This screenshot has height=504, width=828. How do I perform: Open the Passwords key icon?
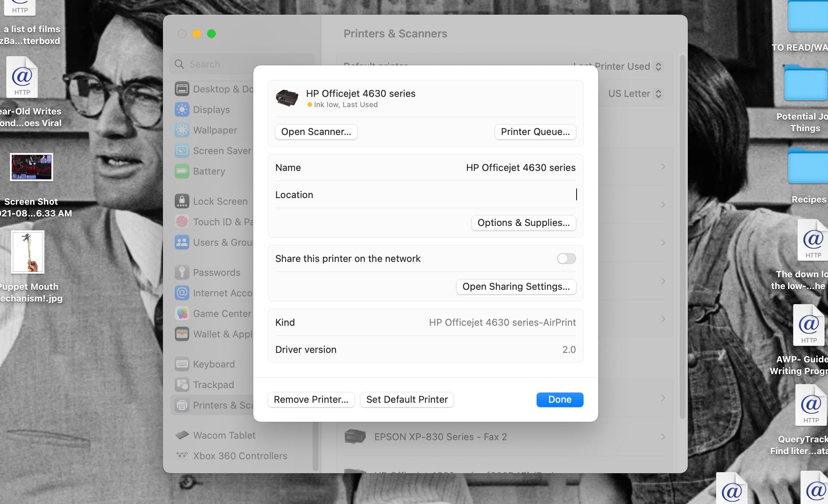point(182,273)
